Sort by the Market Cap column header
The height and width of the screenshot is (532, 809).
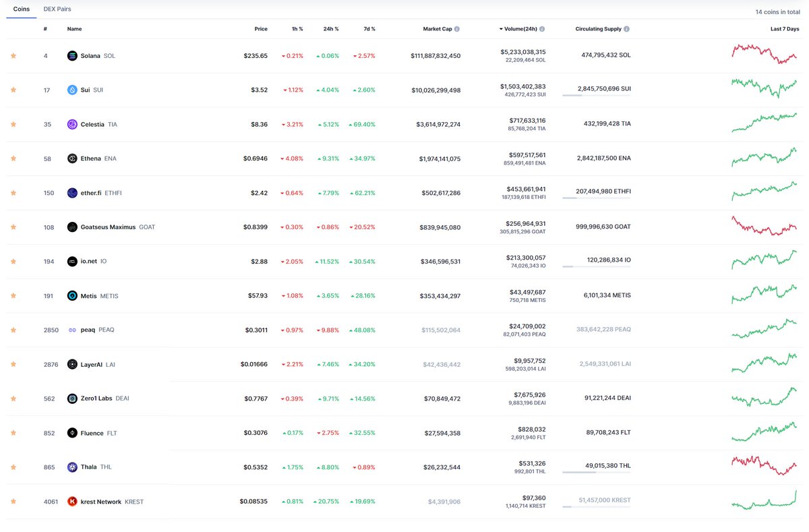coord(438,29)
